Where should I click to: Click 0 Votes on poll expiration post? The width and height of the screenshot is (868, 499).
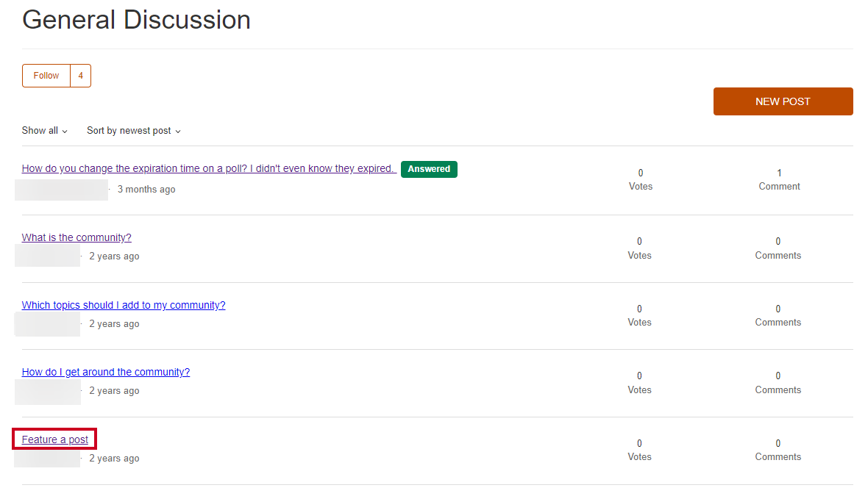pyautogui.click(x=641, y=180)
